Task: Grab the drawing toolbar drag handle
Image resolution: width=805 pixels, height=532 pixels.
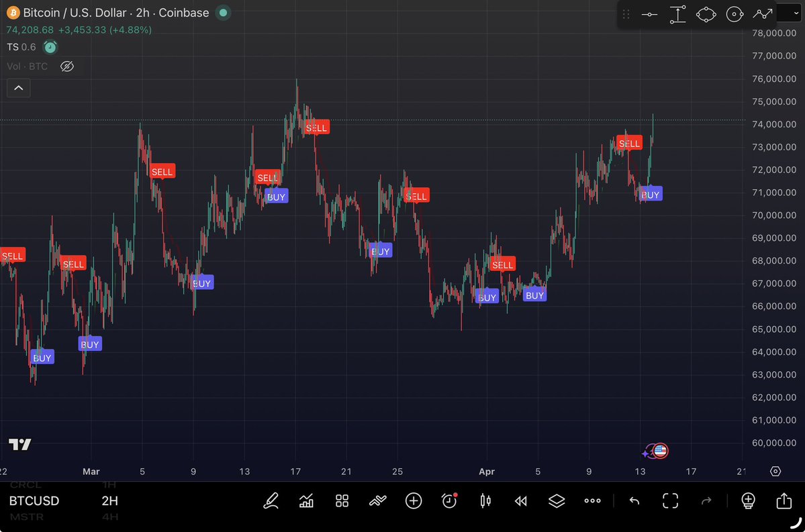Action: tap(626, 14)
